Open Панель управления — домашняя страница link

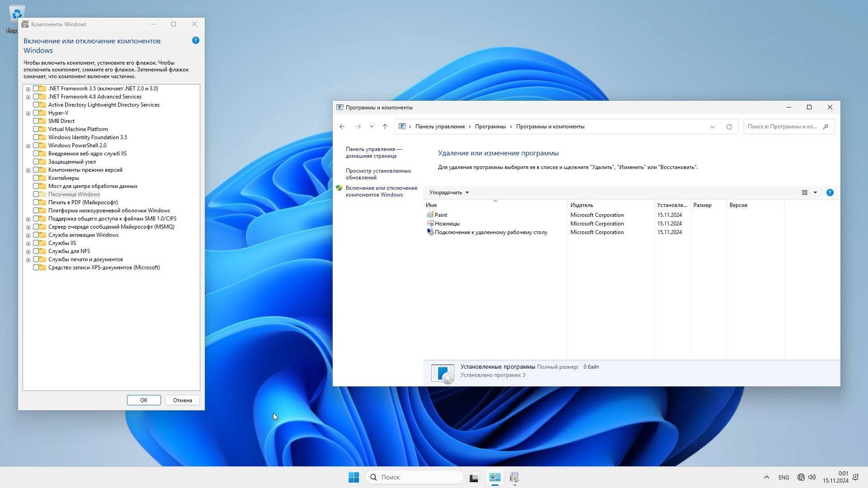[x=374, y=152]
